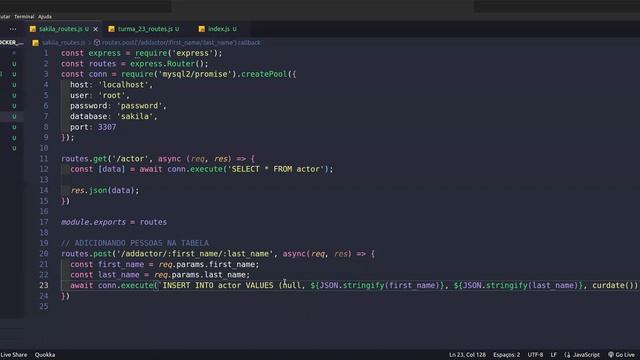
Task: Select language mode JavaScript
Action: pos(582,355)
